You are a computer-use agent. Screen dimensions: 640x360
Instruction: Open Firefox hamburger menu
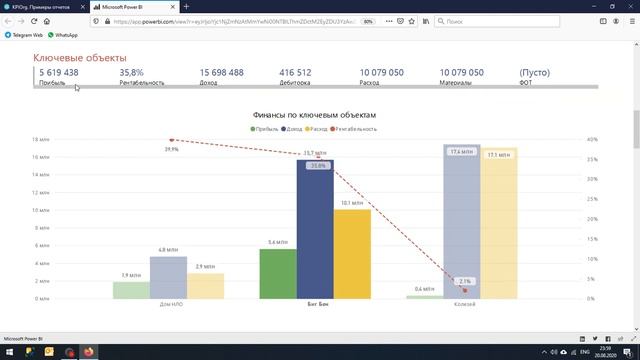click(632, 21)
